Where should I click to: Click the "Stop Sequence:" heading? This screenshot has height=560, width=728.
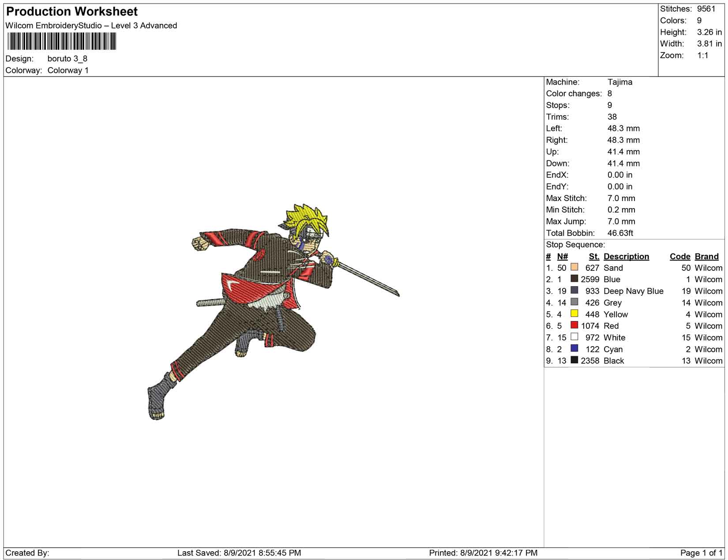pos(575,245)
